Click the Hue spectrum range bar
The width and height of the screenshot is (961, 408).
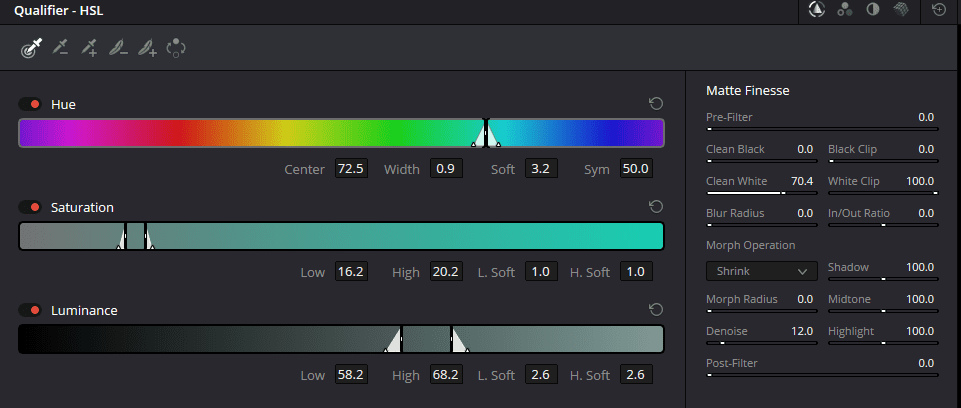click(341, 133)
